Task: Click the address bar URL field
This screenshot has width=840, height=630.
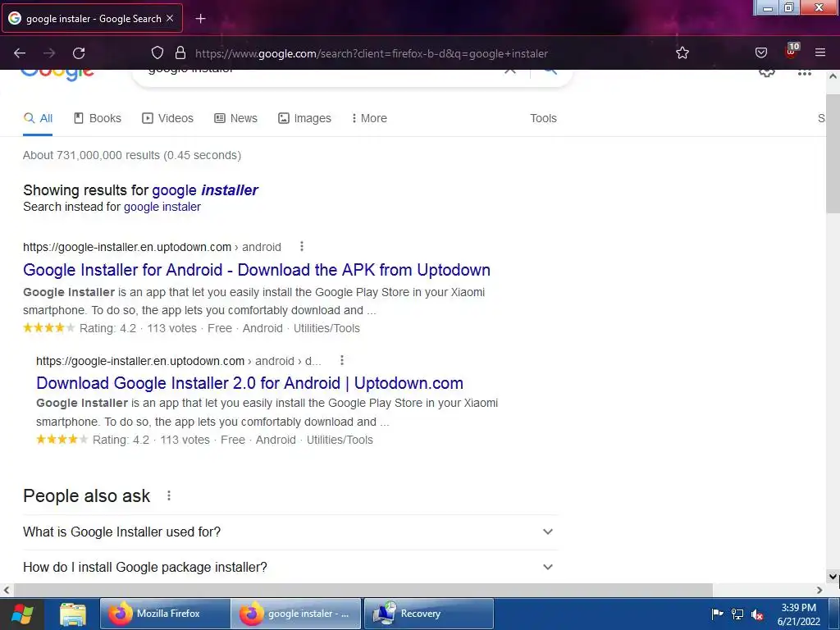Action: (372, 53)
